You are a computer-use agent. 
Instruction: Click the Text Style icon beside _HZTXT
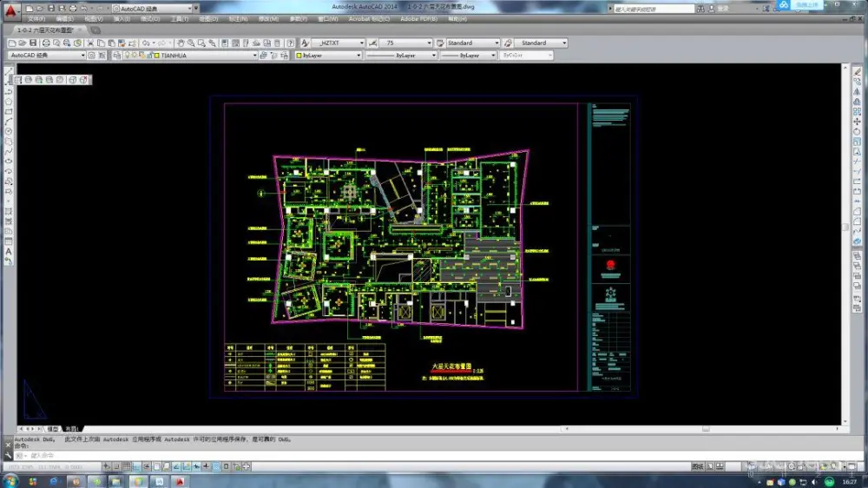305,43
